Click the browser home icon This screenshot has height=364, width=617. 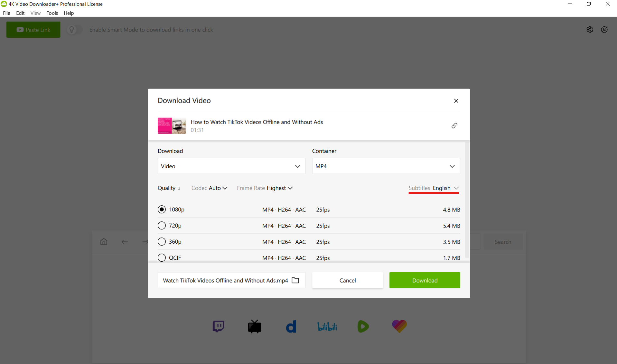point(104,241)
